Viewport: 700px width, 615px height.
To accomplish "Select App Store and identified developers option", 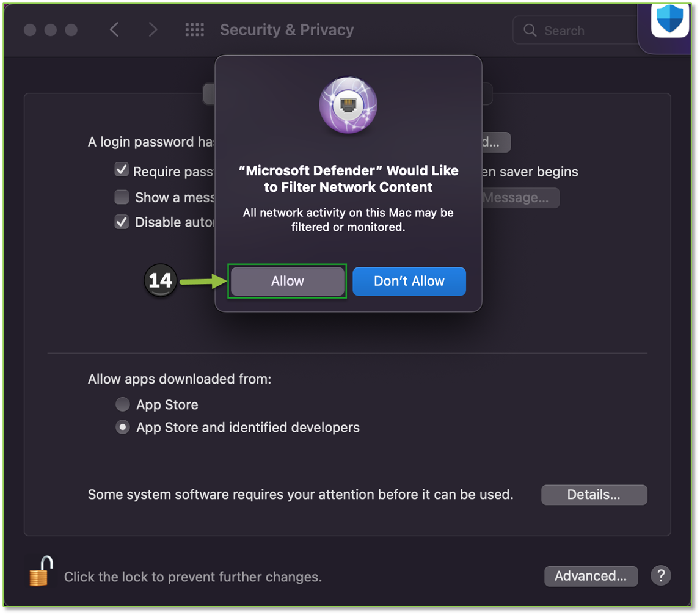I will click(122, 427).
